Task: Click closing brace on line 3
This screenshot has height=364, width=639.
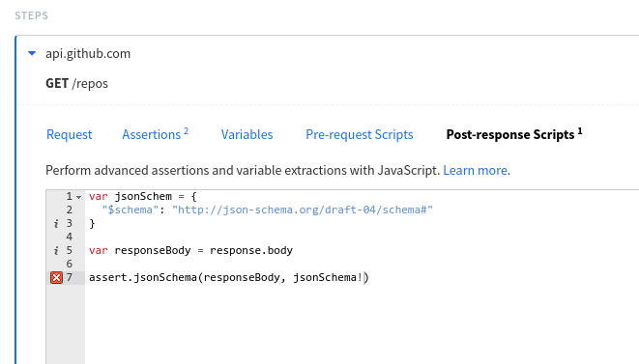Action: (92, 224)
